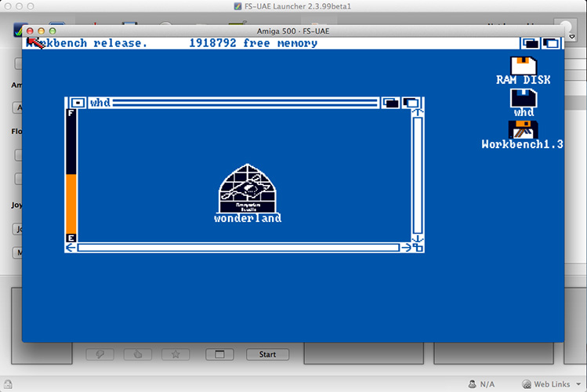Click the whd window resize gadget

418,248
